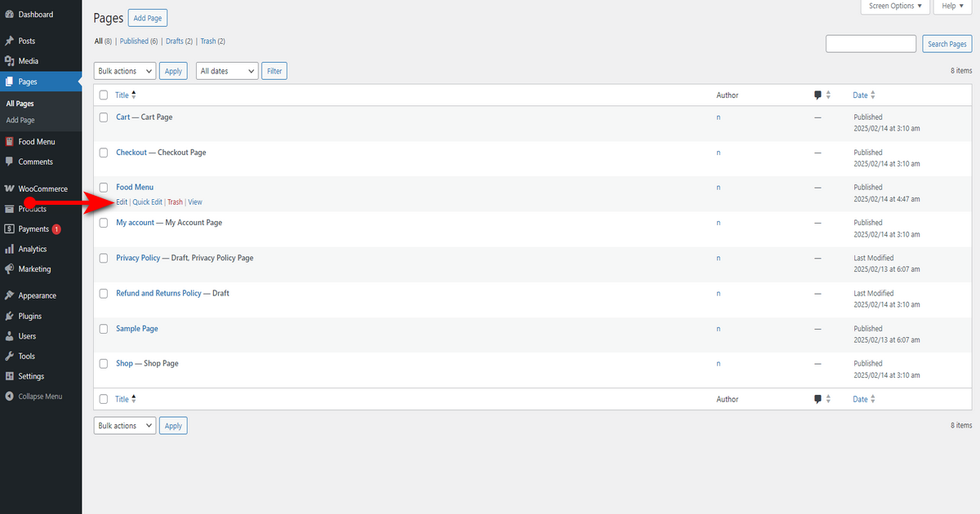Open All Pages submenu item

(20, 104)
